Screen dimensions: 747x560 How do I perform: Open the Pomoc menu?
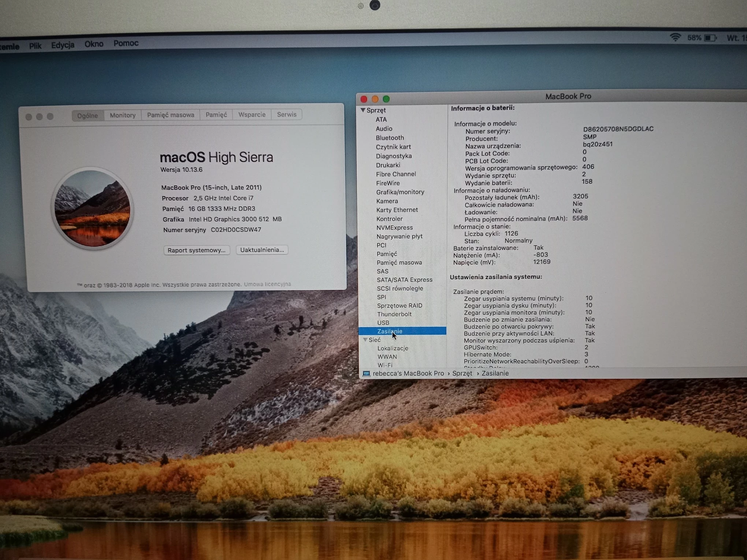(x=126, y=43)
